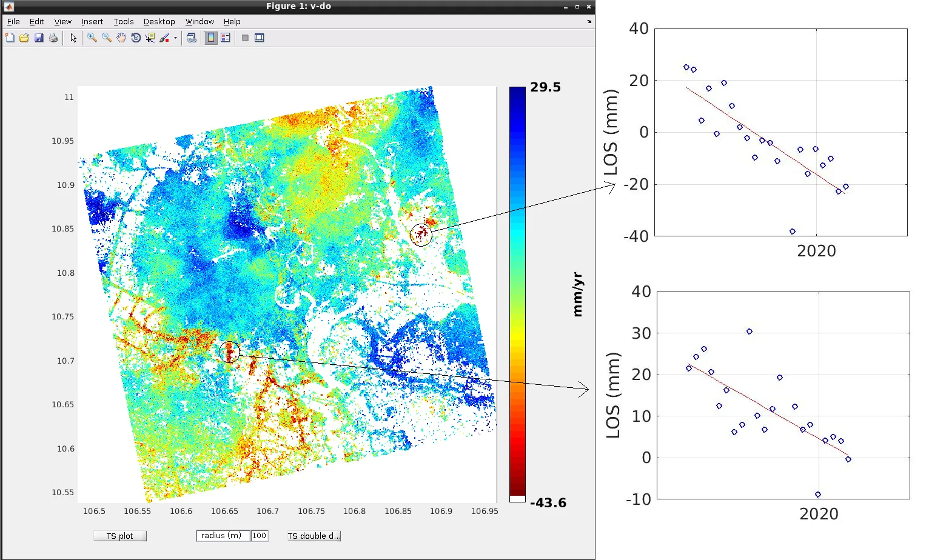Print the figure using the Print icon
Image resolution: width=929 pixels, height=560 pixels.
[53, 38]
